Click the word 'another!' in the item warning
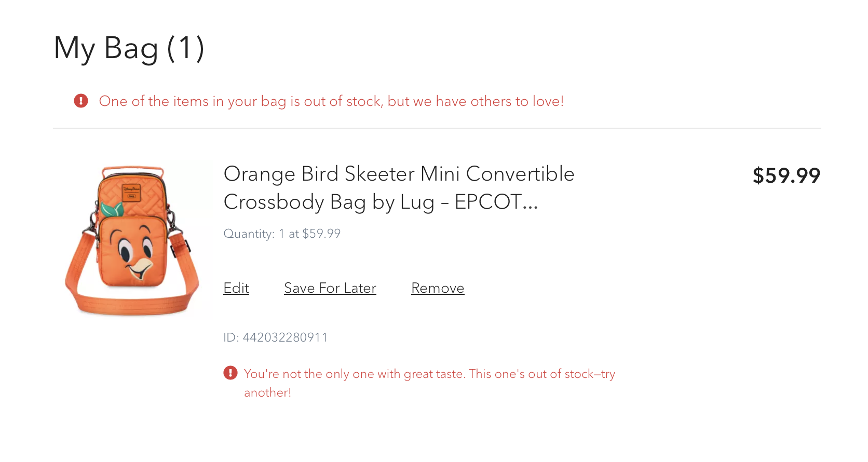Image resolution: width=868 pixels, height=462 pixels. pos(267,392)
